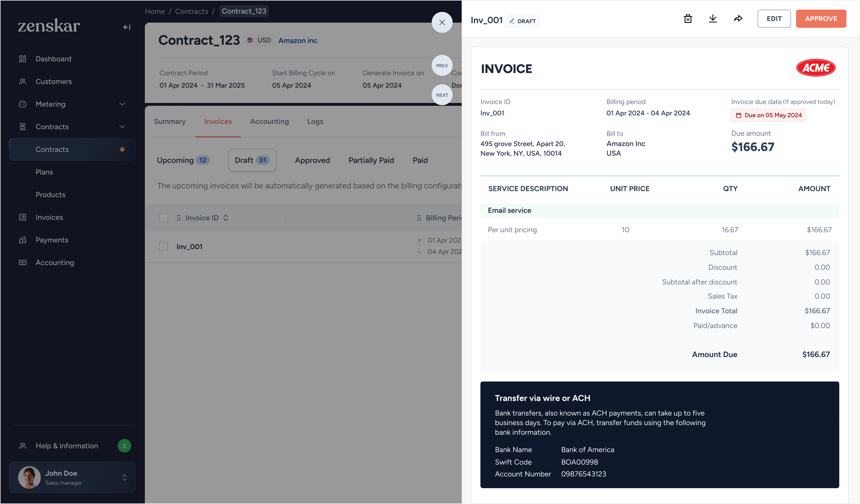The height and width of the screenshot is (504, 860).
Task: Click the Invoices icon in the sidebar
Action: 23,217
